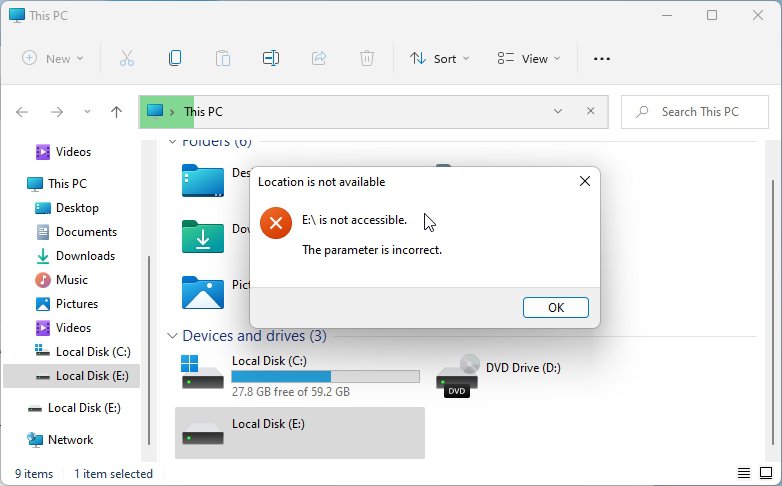The image size is (782, 486).
Task: Click the navigation pane scrollbar
Action: pos(149,349)
